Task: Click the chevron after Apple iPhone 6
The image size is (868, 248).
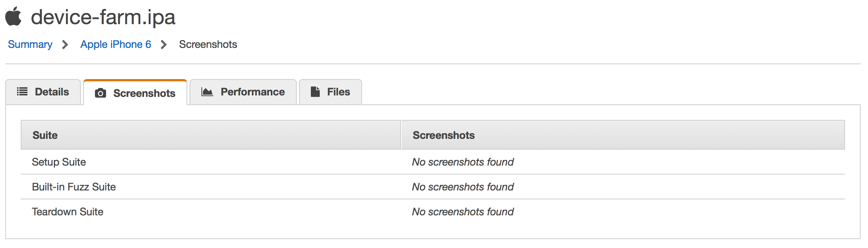Action: 164,45
